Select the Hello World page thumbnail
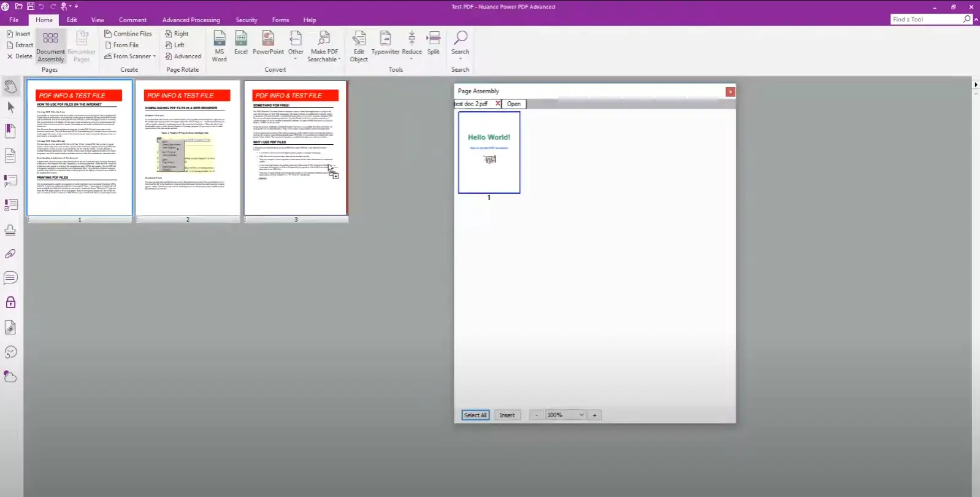 pyautogui.click(x=489, y=152)
